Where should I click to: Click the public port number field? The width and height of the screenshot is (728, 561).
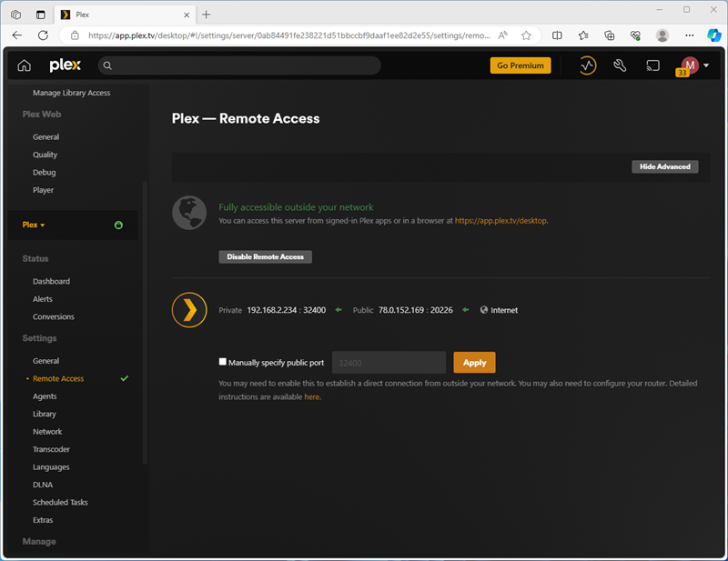pos(389,362)
